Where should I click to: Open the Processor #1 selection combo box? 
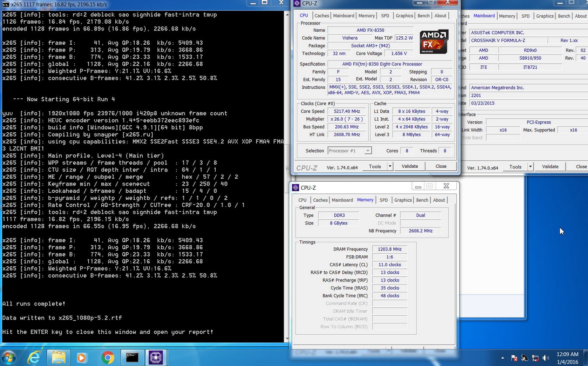click(x=350, y=151)
